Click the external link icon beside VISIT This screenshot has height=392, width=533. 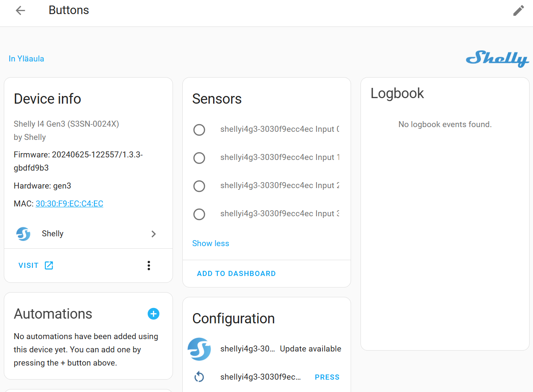[x=49, y=265]
